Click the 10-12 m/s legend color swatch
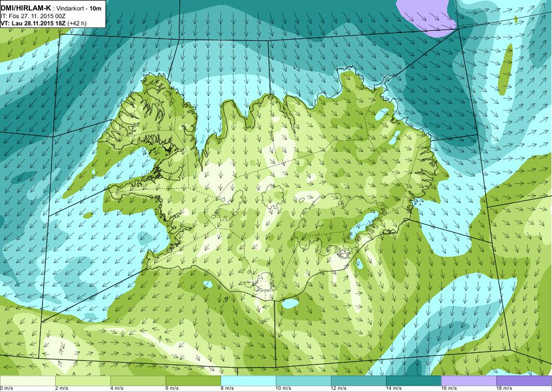Screen dimensions: 552x392 pyautogui.click(x=304, y=381)
